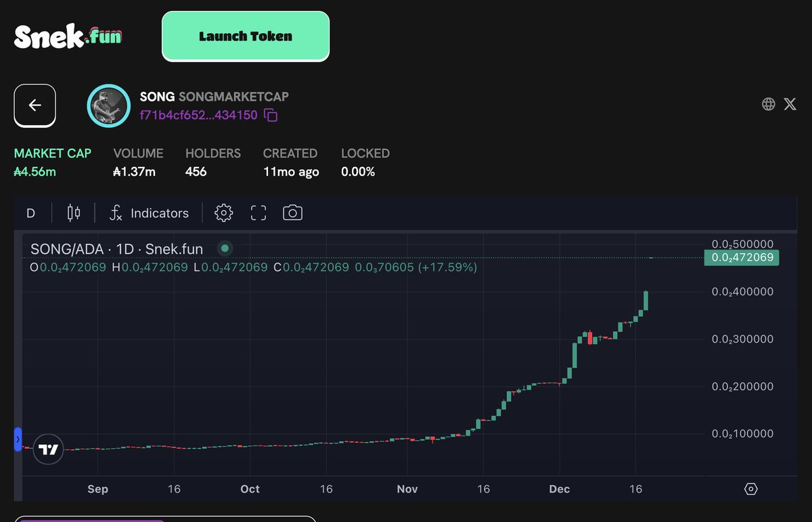Click the 0.0₂400000 price axis label
This screenshot has height=522, width=812.
[x=742, y=292]
